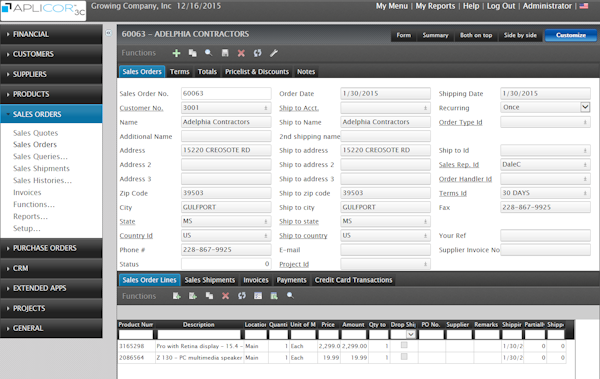The height and width of the screenshot is (379, 600).
Task: Open Invoices in the sales orders submenu
Action: pos(27,193)
